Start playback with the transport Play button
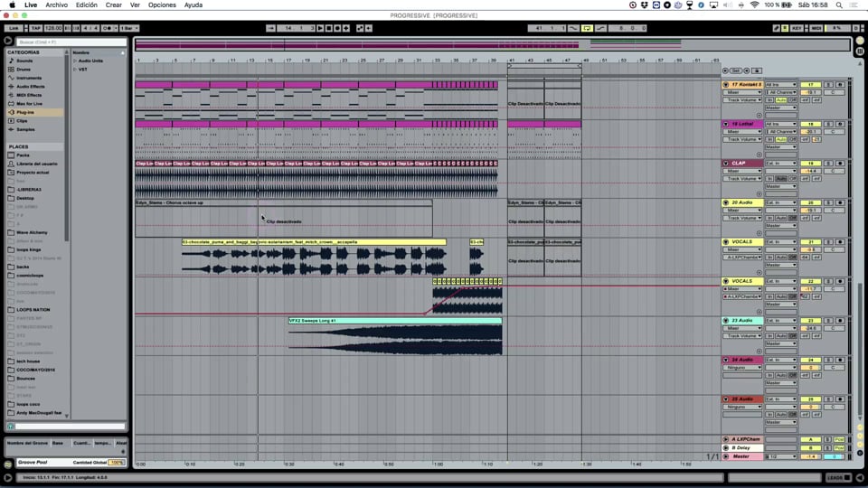868x488 pixels. 320,28
